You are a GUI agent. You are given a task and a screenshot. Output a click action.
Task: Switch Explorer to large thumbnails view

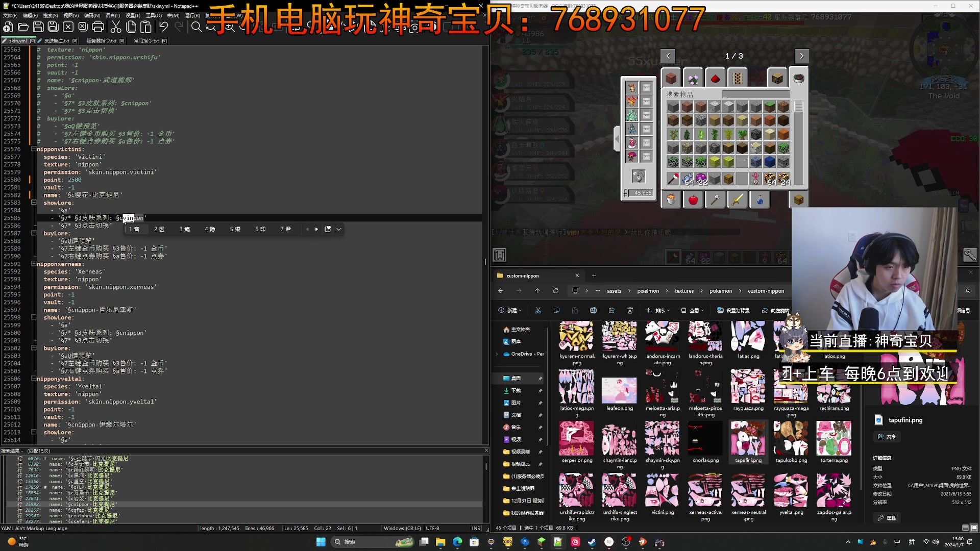974,528
